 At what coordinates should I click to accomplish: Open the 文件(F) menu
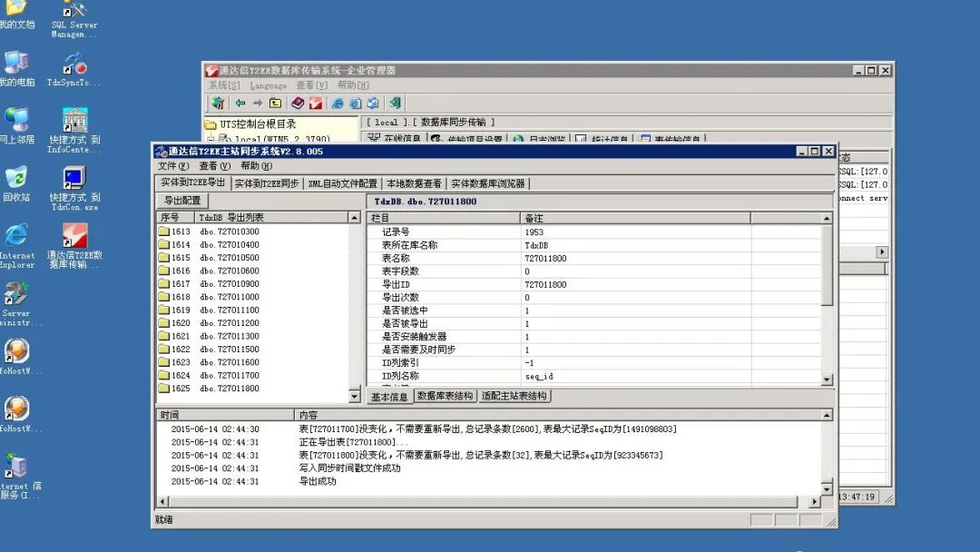pos(173,166)
